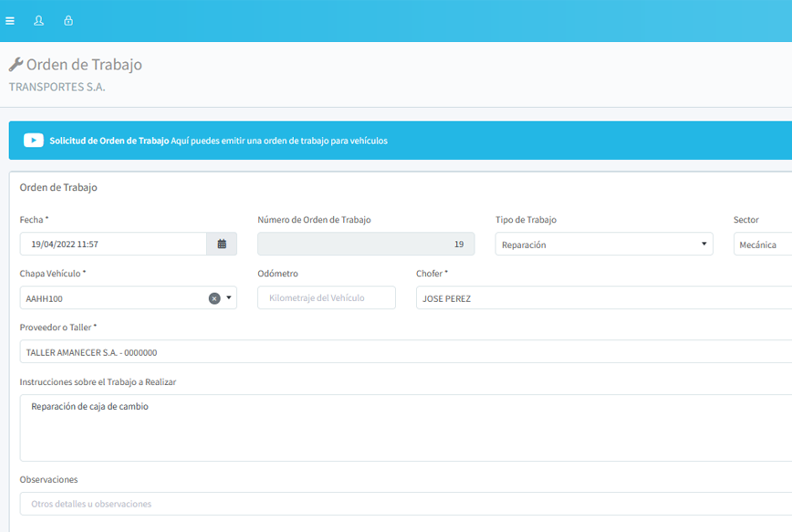Viewport: 792px width, 532px height.
Task: Play the YouTube tutorial video icon
Action: 34,141
